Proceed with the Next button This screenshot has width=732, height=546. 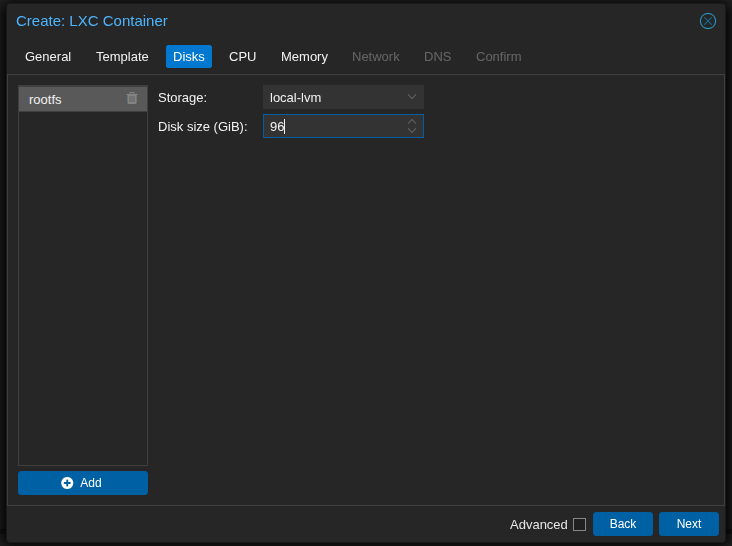(689, 524)
